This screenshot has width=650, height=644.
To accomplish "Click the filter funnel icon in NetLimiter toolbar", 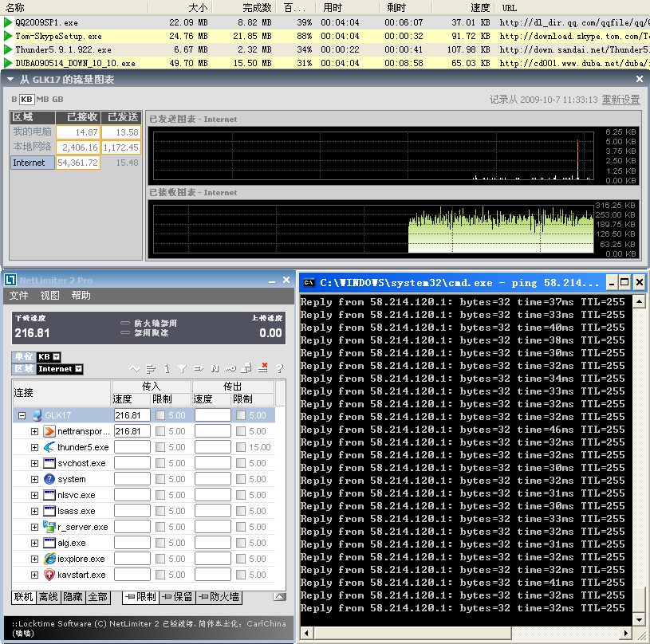I will tap(182, 368).
